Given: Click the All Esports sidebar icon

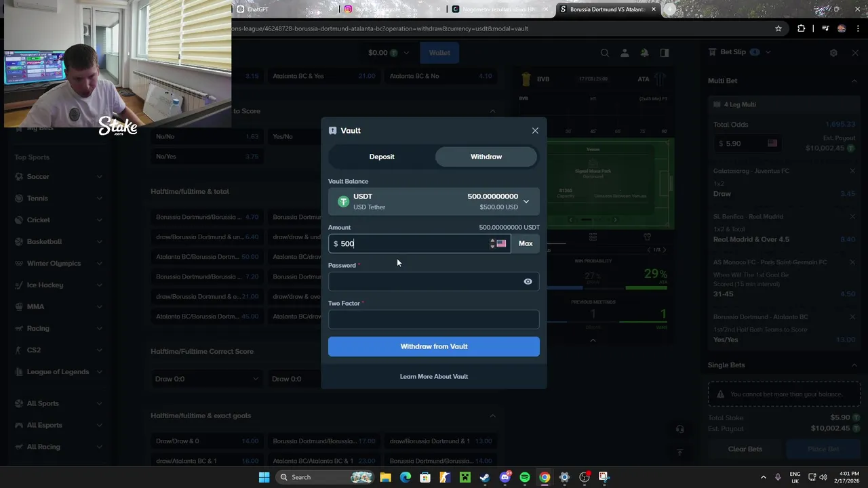Looking at the screenshot, I should [x=19, y=426].
